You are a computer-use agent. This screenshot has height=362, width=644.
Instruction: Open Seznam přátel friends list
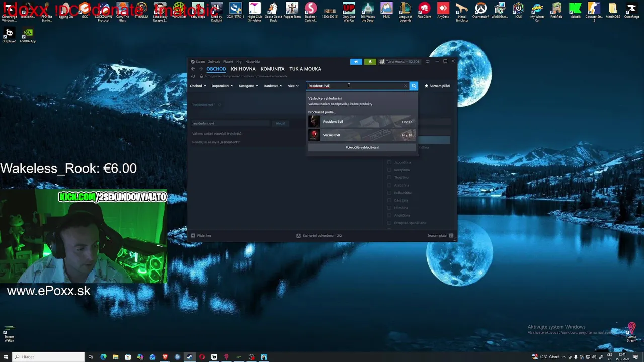(440, 235)
